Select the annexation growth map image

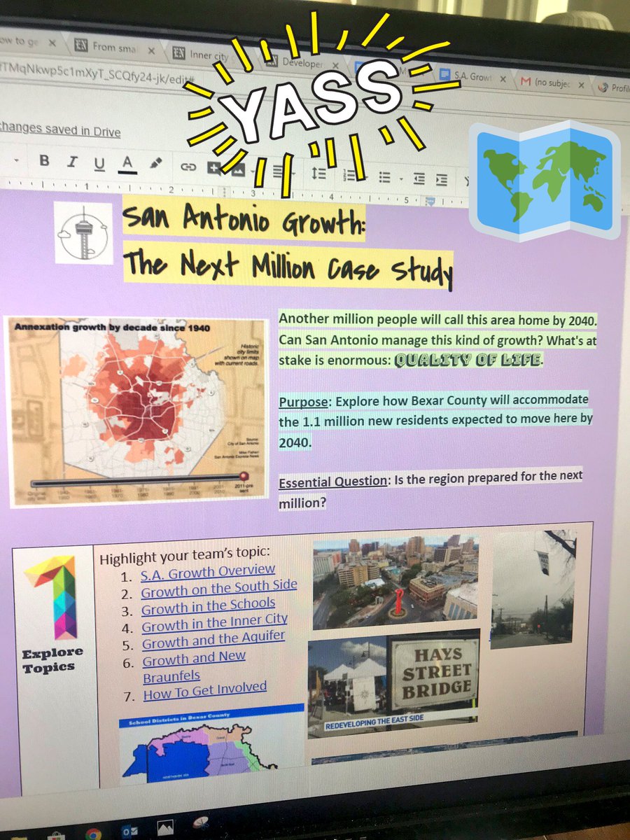[x=138, y=410]
